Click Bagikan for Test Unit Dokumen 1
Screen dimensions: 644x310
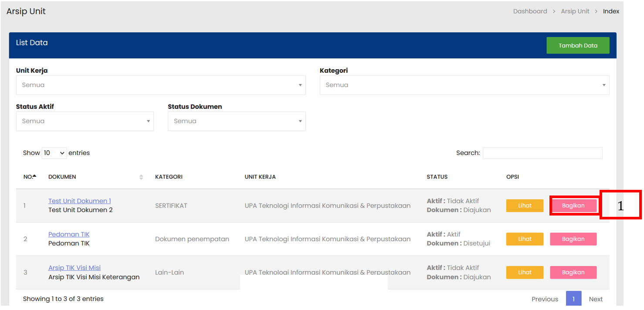(x=573, y=206)
